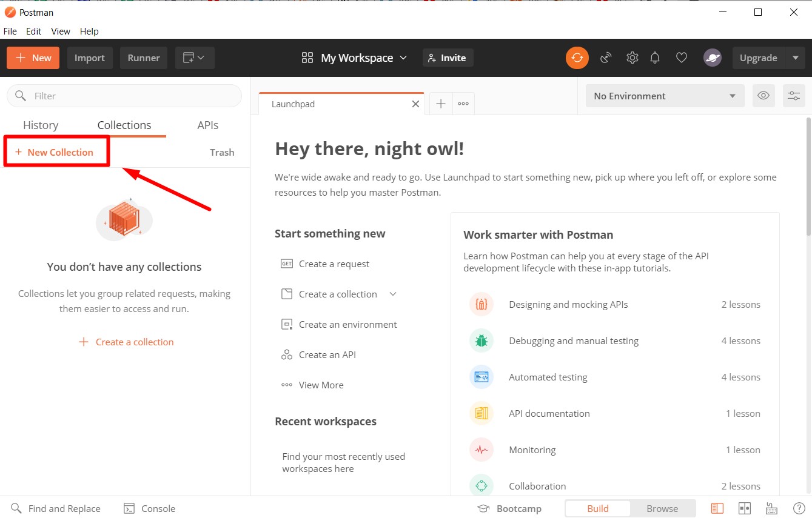Open the notifications bell icon
Image resolution: width=812 pixels, height=518 pixels.
coord(655,58)
